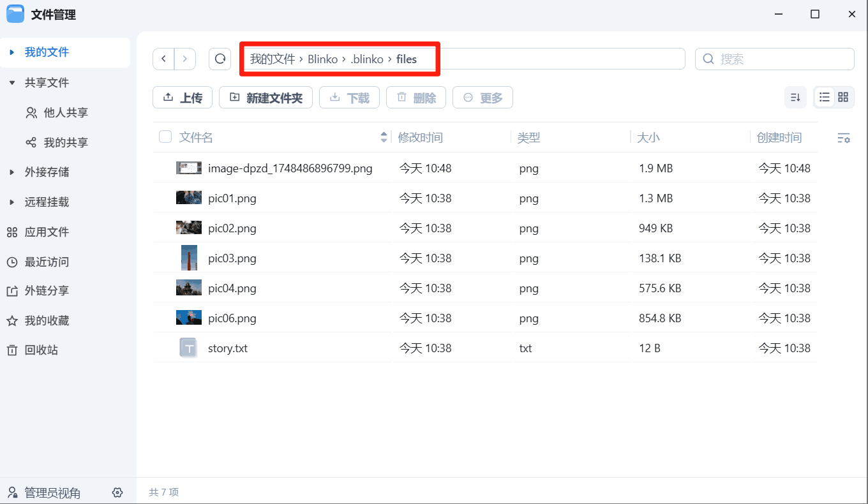Open 最近访问 in the sidebar
Image resolution: width=868 pixels, height=504 pixels.
coord(47,262)
